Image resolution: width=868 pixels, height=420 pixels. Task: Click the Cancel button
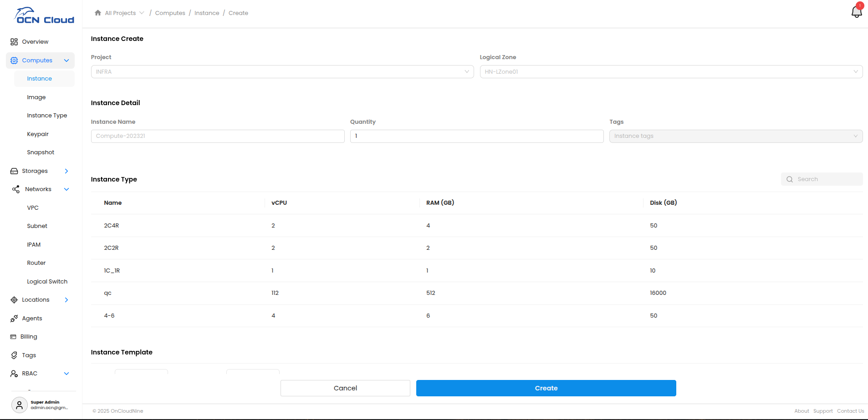click(345, 388)
